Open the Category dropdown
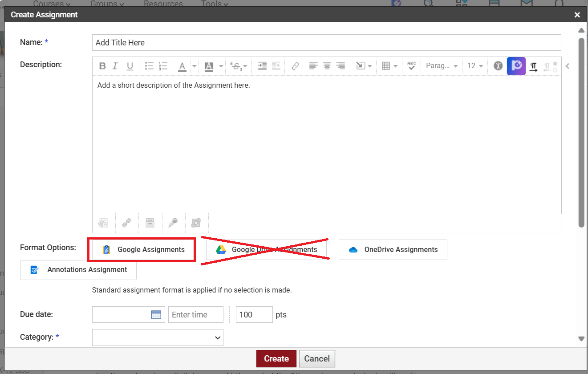The width and height of the screenshot is (588, 374). click(158, 337)
